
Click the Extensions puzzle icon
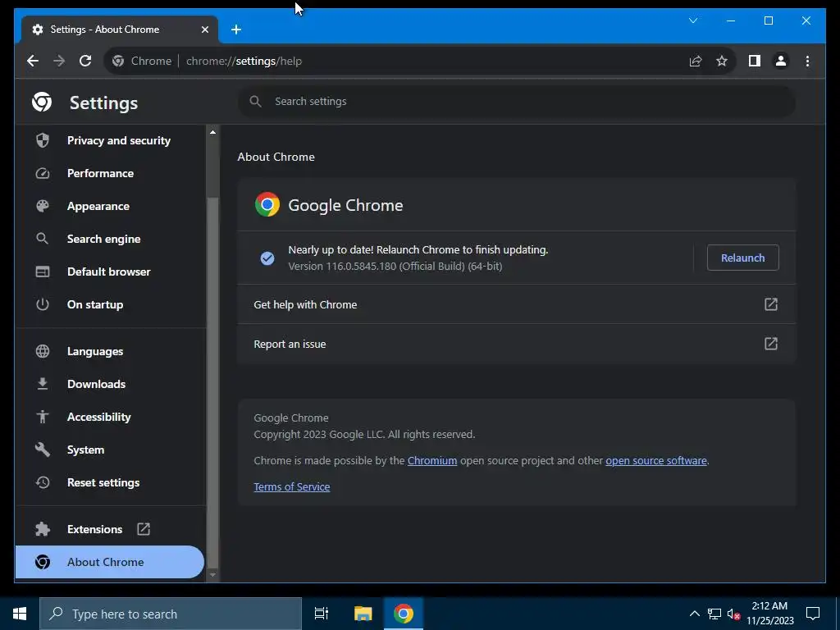pyautogui.click(x=43, y=529)
